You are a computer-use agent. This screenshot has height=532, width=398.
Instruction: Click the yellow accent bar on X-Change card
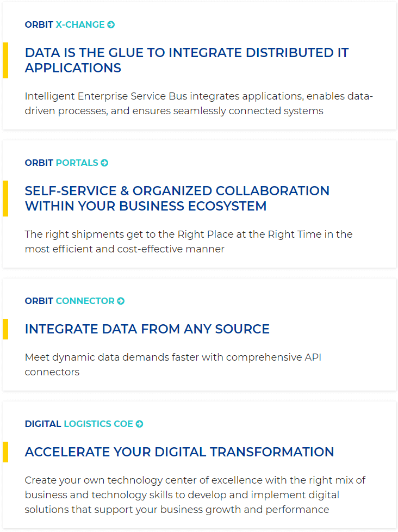pos(5,60)
